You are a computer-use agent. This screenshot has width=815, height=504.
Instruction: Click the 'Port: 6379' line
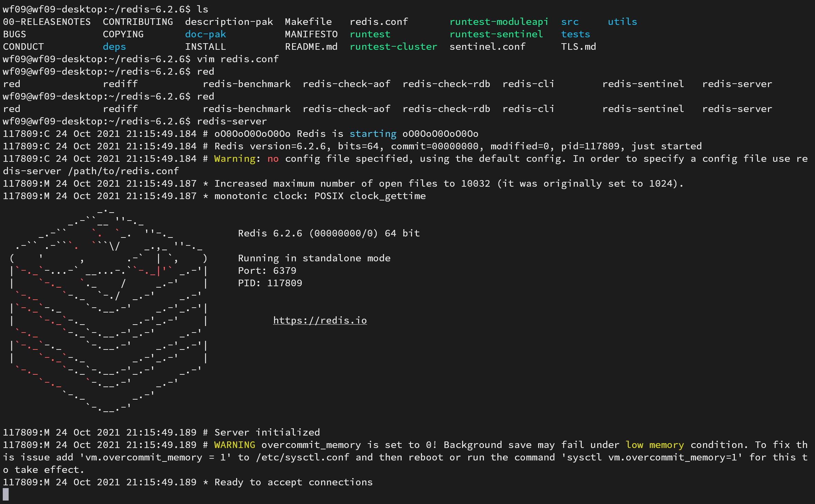267,271
